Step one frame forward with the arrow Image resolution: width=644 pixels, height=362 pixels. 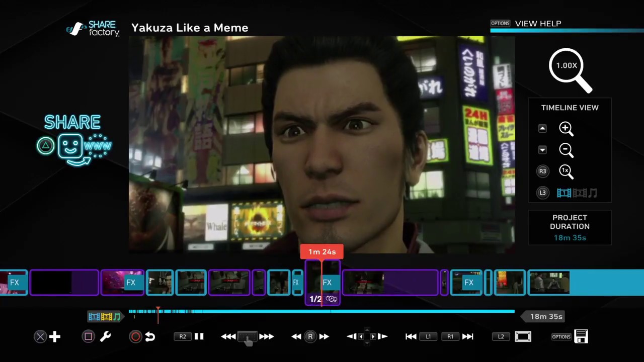[383, 336]
